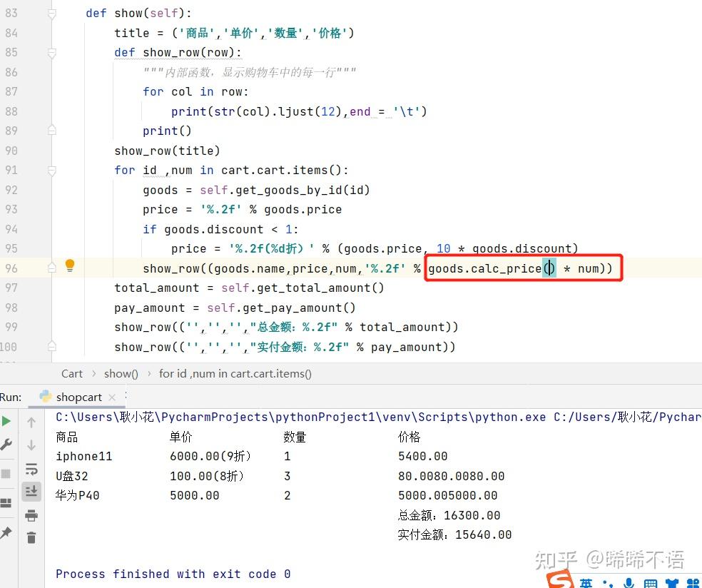
Task: Open intention actions via yellow bulb
Action: tap(69, 265)
